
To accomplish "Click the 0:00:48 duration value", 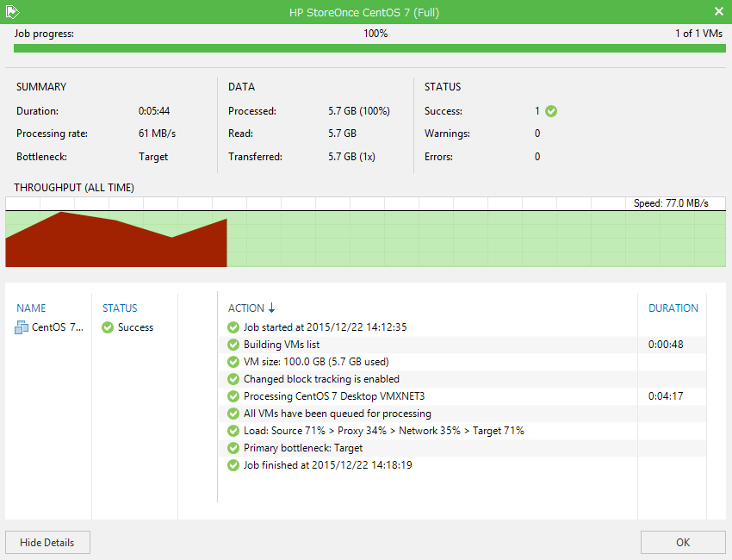I will tap(666, 345).
